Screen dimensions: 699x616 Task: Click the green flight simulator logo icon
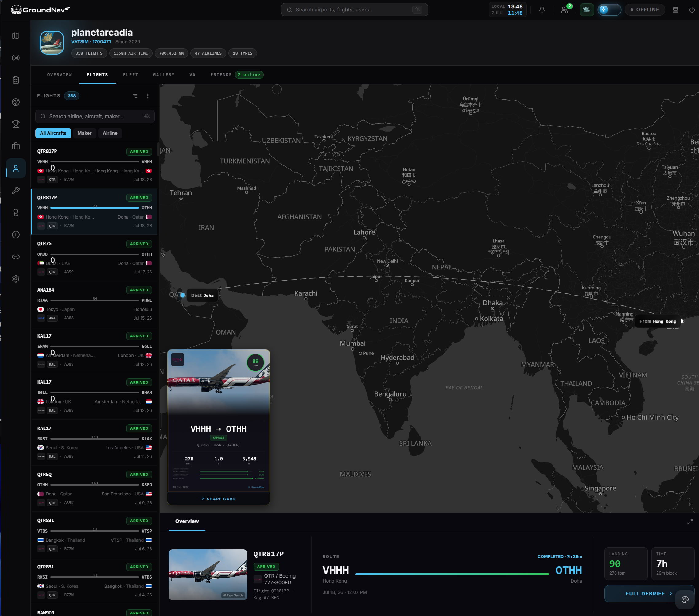click(587, 10)
